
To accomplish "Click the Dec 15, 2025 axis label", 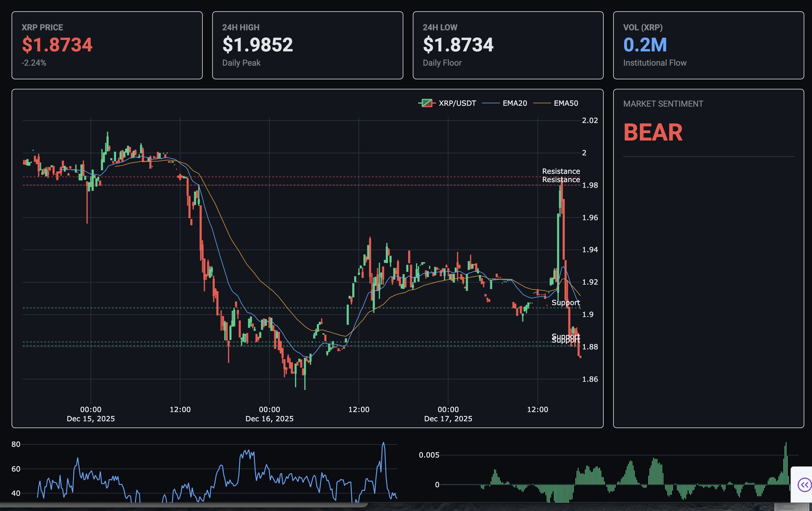I will tap(91, 419).
